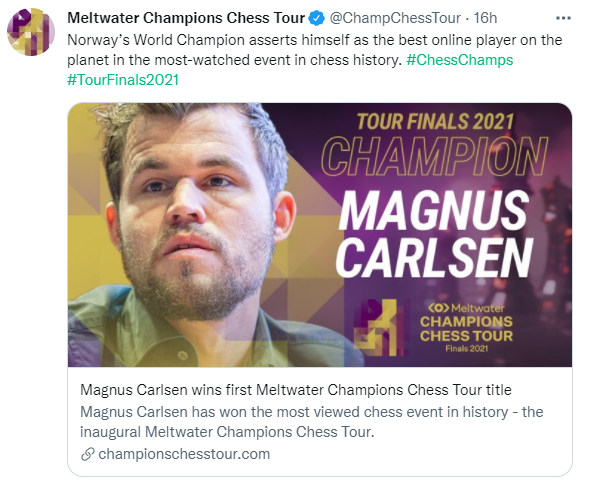This screenshot has width=589, height=489.
Task: Click the MAGNUS CARLSEN name text in the banner
Action: pyautogui.click(x=434, y=233)
